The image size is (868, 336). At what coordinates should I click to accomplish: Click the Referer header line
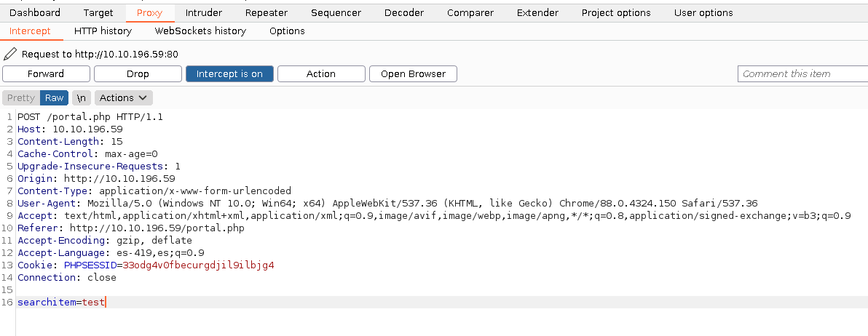(x=131, y=228)
